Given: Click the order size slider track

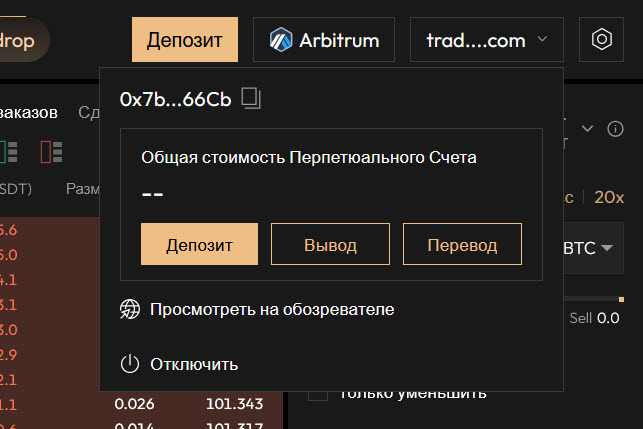Looking at the screenshot, I should 590,298.
